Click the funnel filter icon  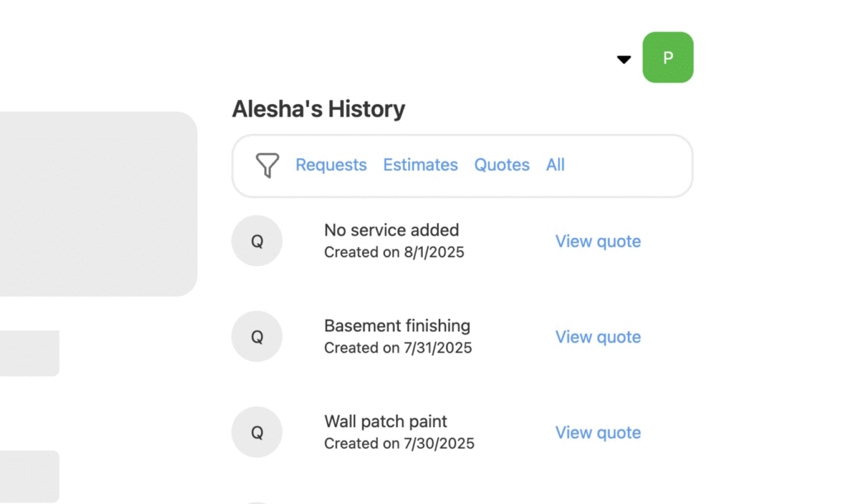pyautogui.click(x=267, y=165)
